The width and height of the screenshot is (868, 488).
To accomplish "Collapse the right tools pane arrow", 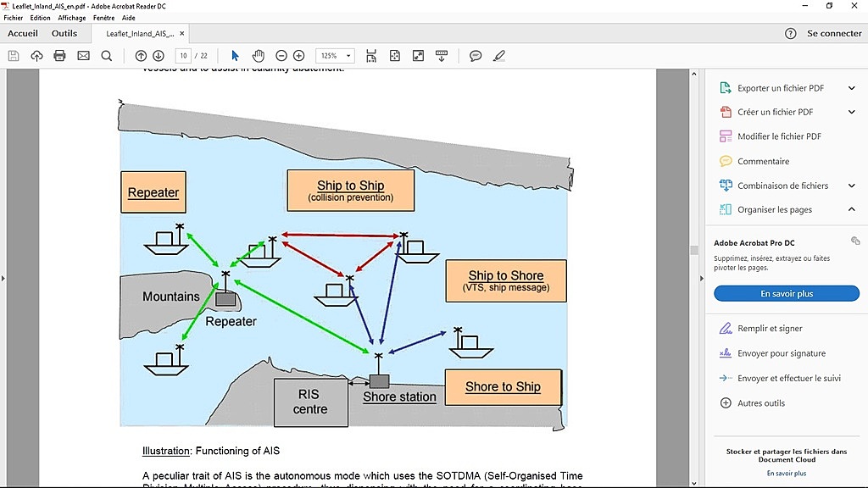I will click(701, 278).
